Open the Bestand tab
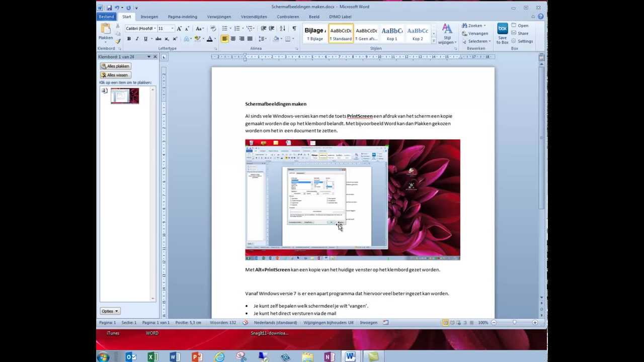The image size is (644, 362). 106,17
